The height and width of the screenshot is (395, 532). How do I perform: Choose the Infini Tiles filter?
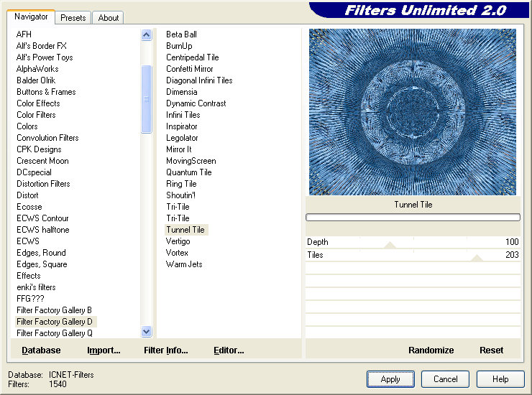pyautogui.click(x=183, y=115)
